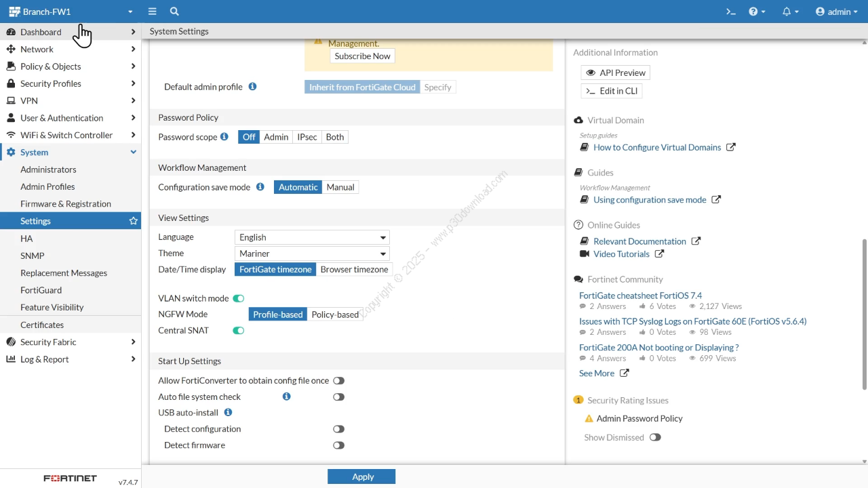This screenshot has width=868, height=488.
Task: Click the Admin Password Policy warning icon
Action: (589, 419)
